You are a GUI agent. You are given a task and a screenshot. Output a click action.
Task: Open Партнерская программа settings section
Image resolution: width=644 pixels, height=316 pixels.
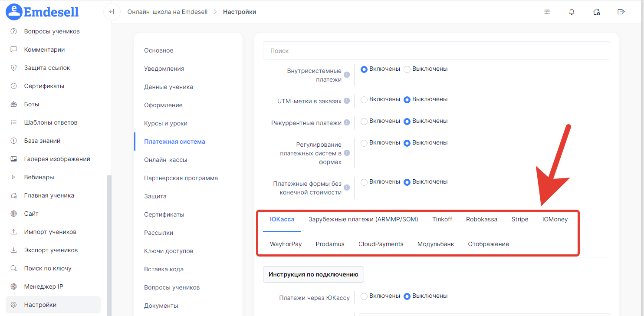[x=181, y=178]
